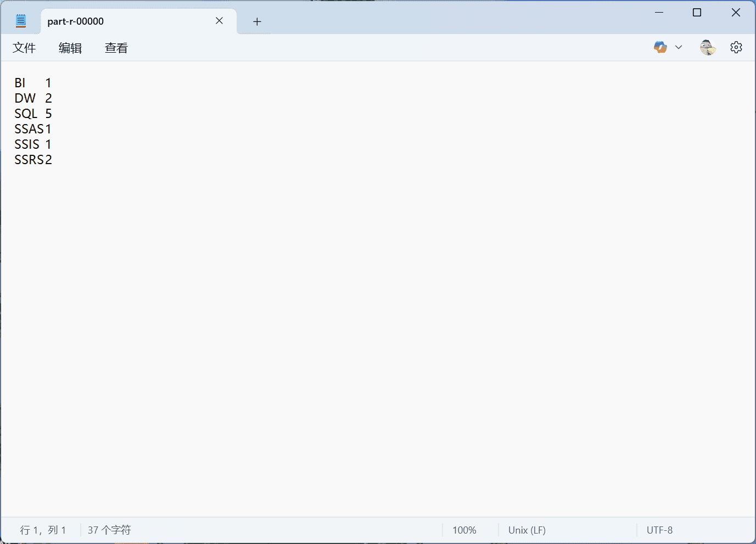Image resolution: width=756 pixels, height=544 pixels.
Task: Place cursor on the BI 1 line
Action: click(33, 83)
